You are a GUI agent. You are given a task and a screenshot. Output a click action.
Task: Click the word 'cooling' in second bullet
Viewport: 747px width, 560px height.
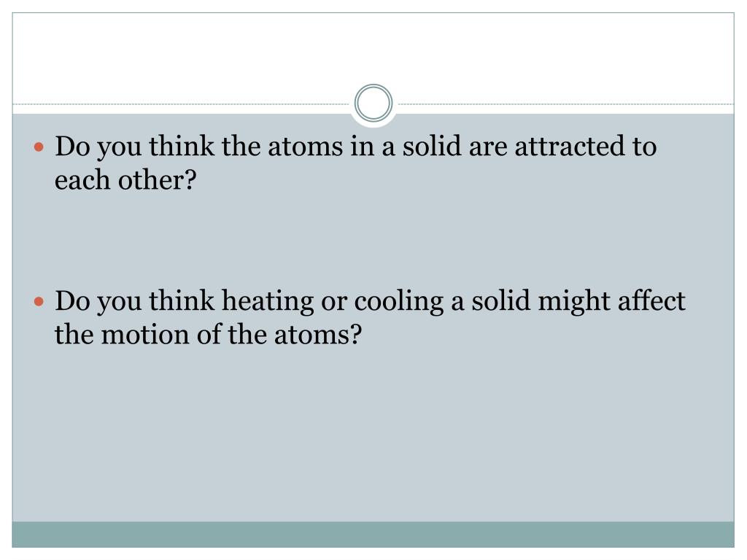pos(399,302)
